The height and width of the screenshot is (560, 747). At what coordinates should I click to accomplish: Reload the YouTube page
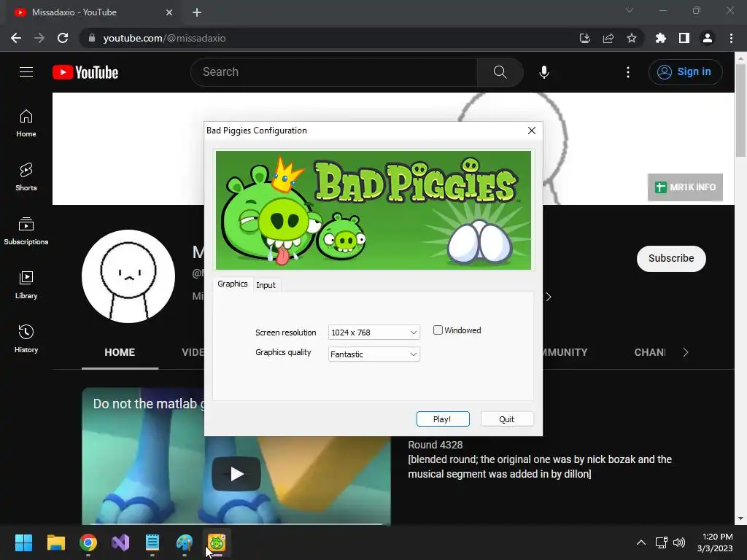[63, 38]
